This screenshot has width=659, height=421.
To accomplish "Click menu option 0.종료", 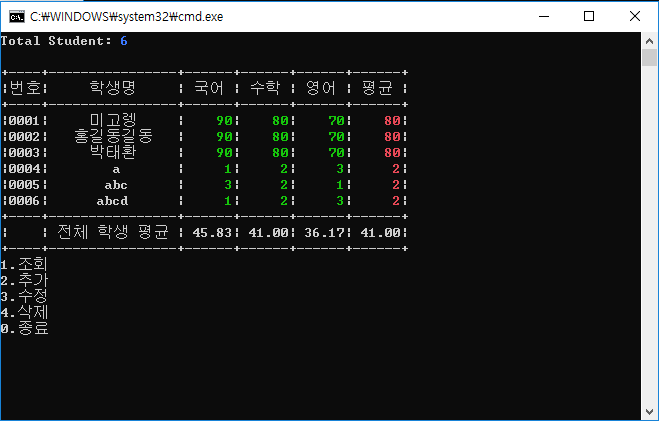I will tap(24, 328).
